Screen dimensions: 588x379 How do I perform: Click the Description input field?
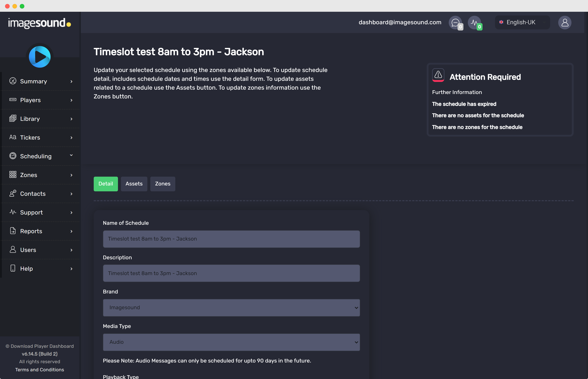pos(231,273)
